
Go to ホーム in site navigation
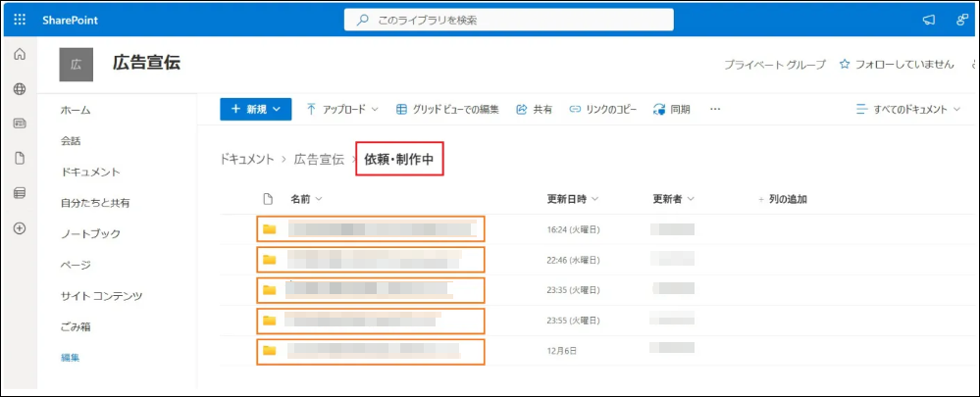click(x=76, y=110)
